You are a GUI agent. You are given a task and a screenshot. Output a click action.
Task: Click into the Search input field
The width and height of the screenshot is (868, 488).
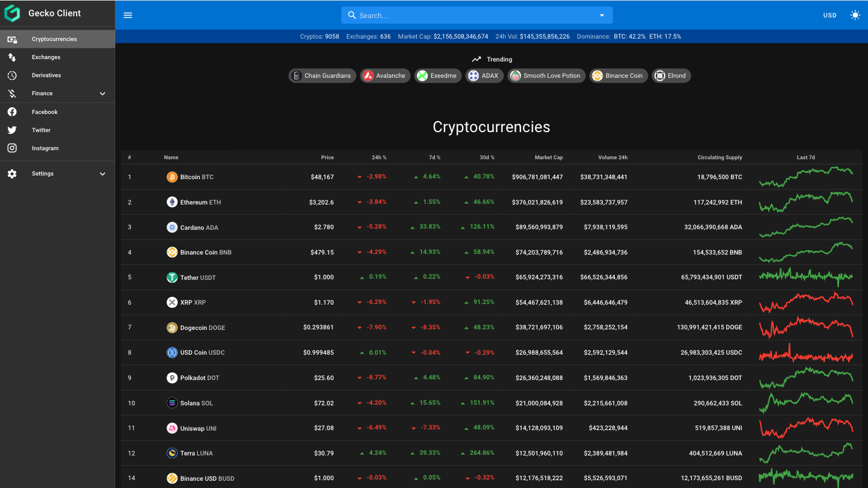pyautogui.click(x=477, y=15)
